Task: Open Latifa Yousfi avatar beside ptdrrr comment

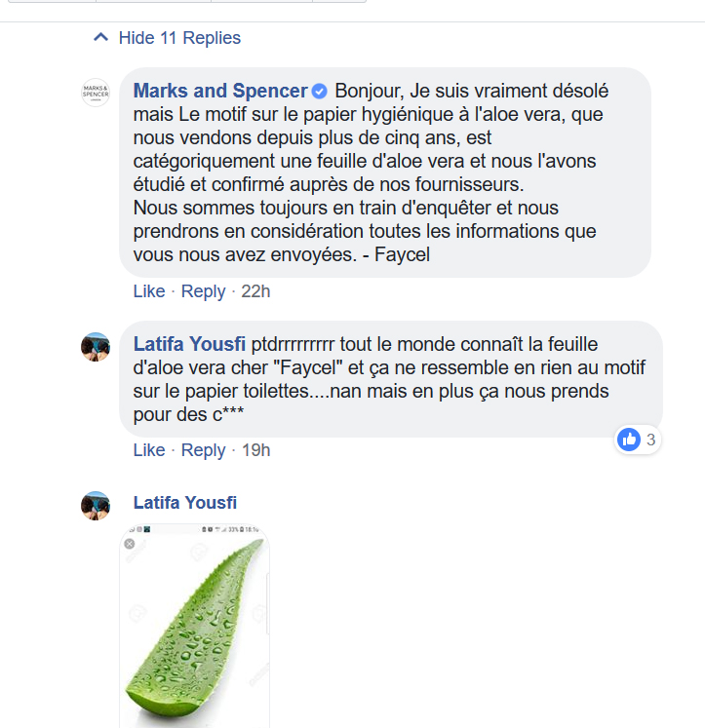Action: 96,346
